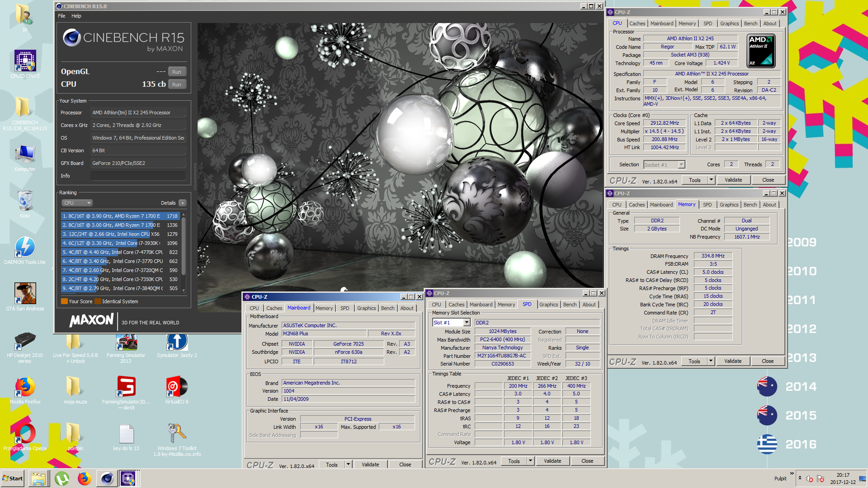Open Windows Explorer from taskbar
This screenshot has height=488, width=868.
click(39, 479)
